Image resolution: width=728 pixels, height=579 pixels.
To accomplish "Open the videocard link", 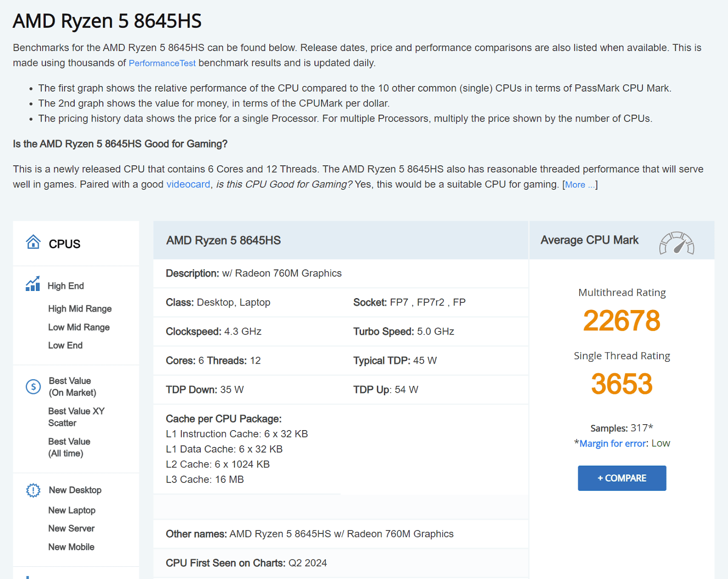I will [x=188, y=184].
